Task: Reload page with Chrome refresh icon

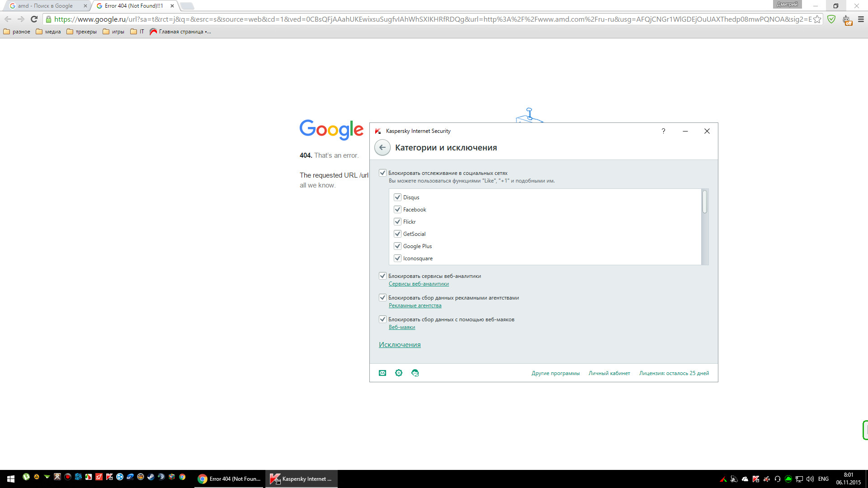Action: 34,19
